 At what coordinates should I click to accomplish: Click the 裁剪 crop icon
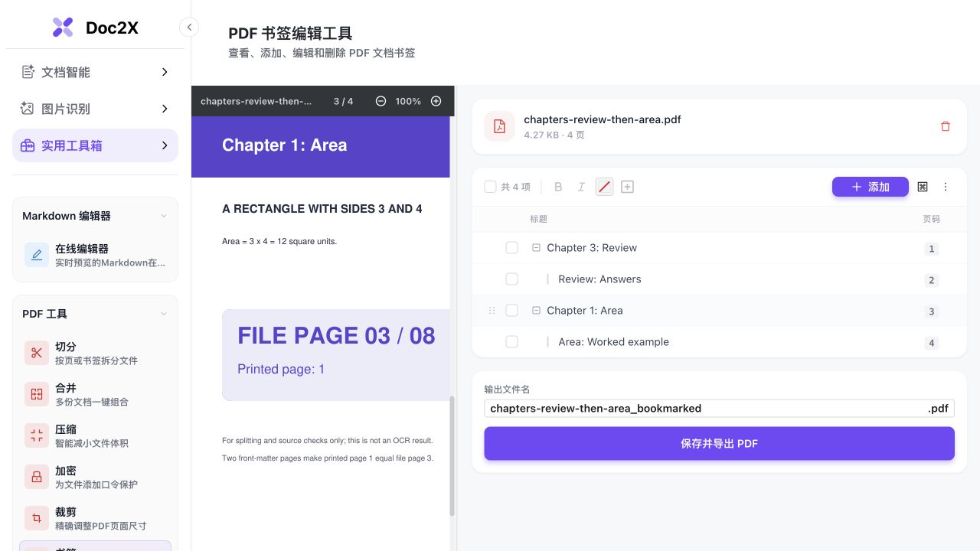(37, 518)
